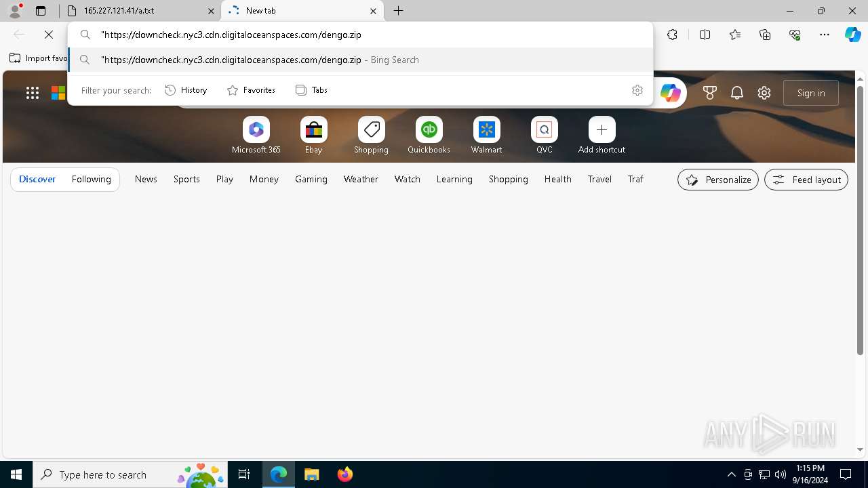Screen dimensions: 868x488
Task: Select the Bing Search suggestion for dengo.zip
Action: click(x=361, y=60)
